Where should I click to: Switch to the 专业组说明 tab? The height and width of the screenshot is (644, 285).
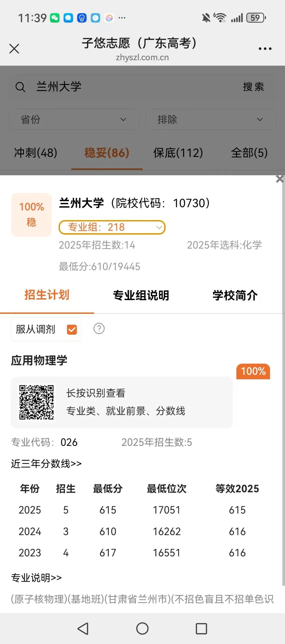pyautogui.click(x=141, y=295)
